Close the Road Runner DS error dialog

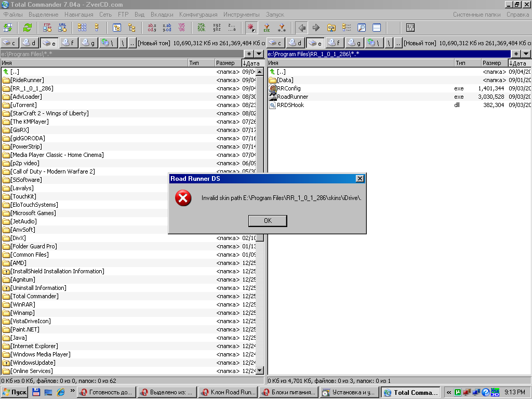(x=360, y=179)
